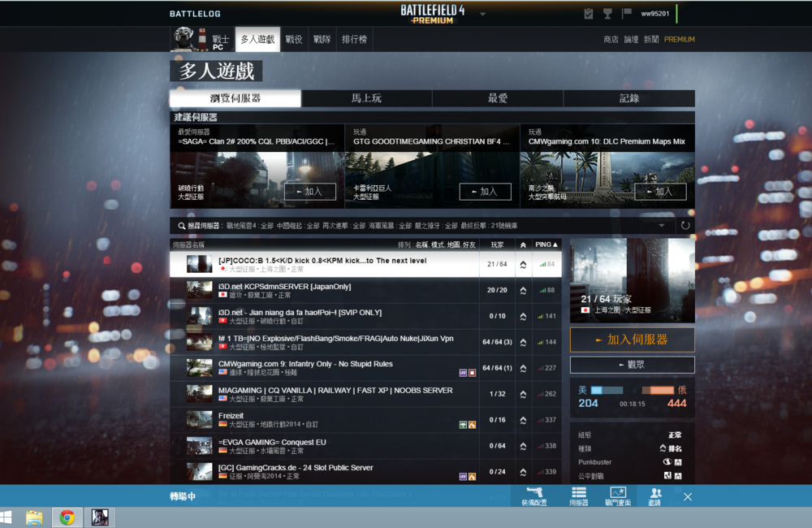Click boost chevron on =EVGA GAMING= row
This screenshot has height=528, width=812.
click(523, 446)
